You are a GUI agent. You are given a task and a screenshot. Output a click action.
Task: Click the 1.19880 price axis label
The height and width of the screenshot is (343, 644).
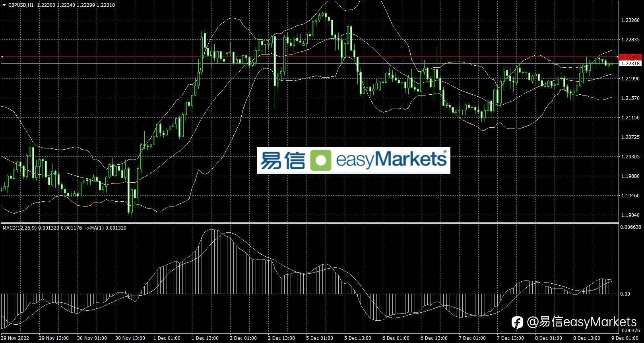coord(630,176)
